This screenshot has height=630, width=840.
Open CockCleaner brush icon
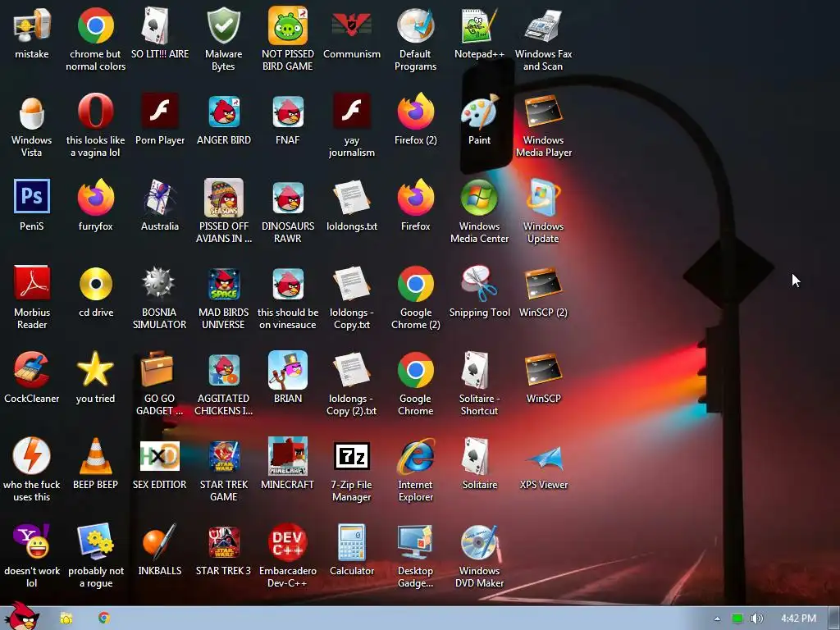(x=32, y=370)
